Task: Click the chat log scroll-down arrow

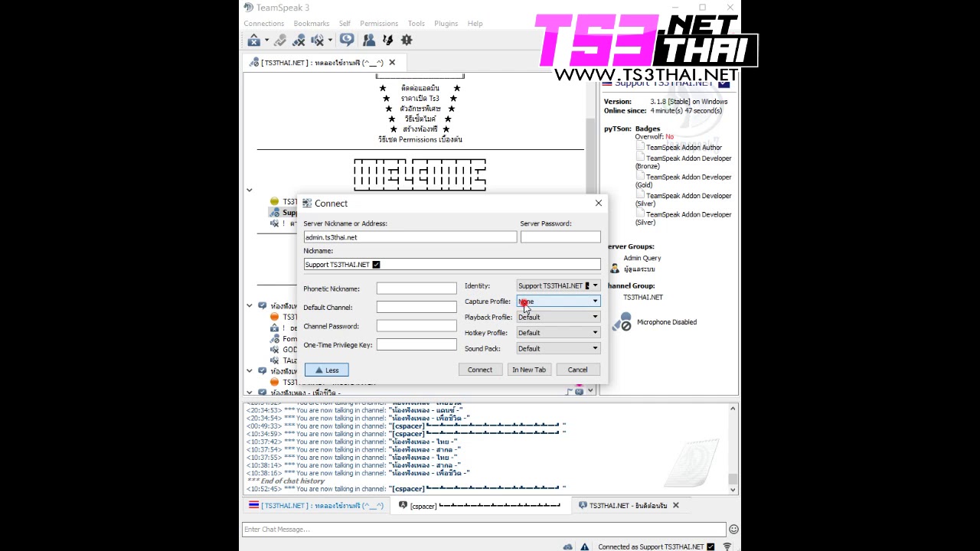Action: [x=733, y=489]
